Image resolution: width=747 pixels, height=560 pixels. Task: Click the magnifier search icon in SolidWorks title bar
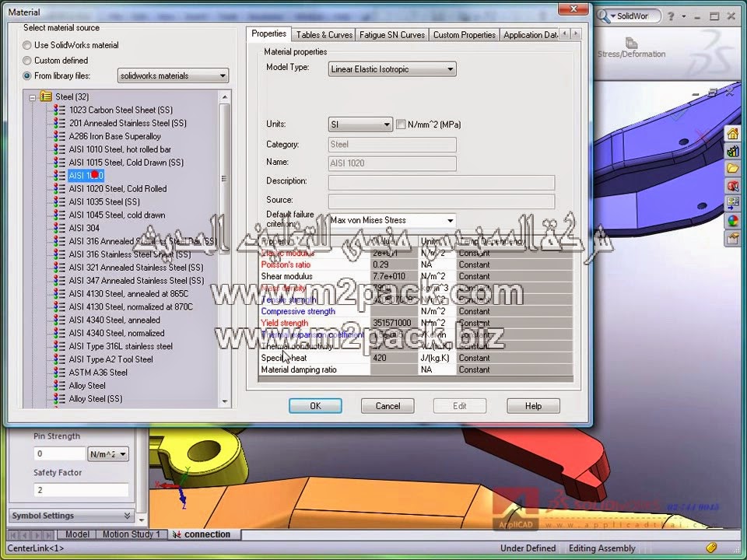point(602,16)
